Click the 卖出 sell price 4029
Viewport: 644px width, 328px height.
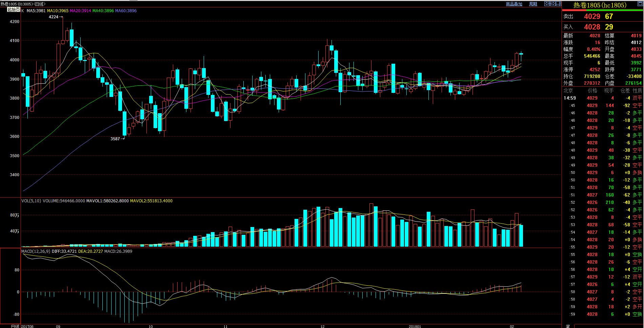click(592, 16)
